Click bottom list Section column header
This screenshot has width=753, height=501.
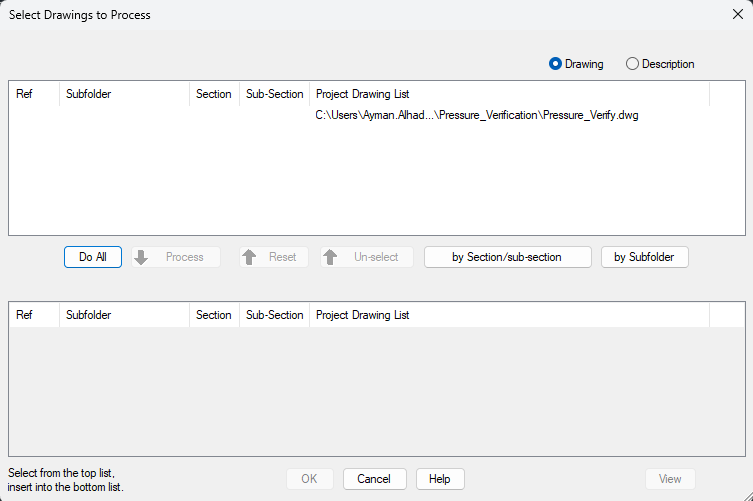pos(214,315)
